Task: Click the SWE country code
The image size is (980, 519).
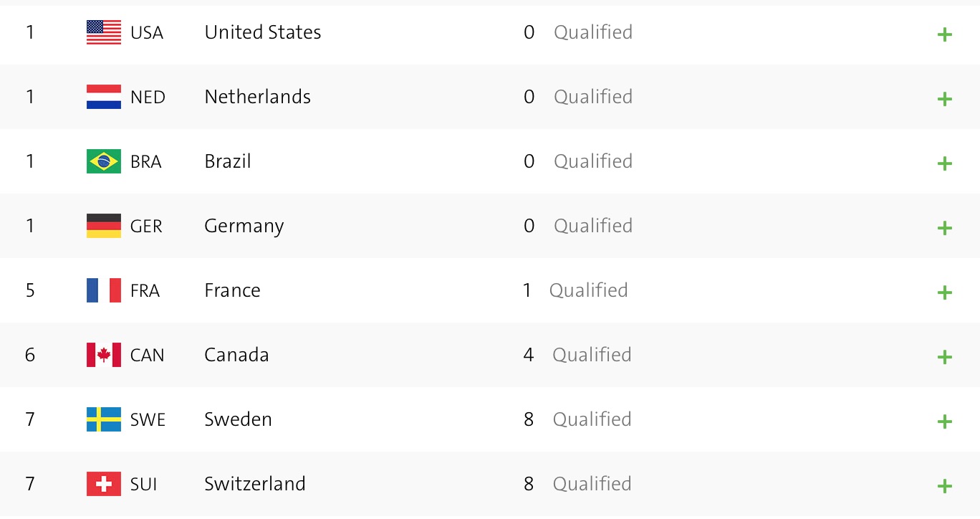Action: coord(148,419)
